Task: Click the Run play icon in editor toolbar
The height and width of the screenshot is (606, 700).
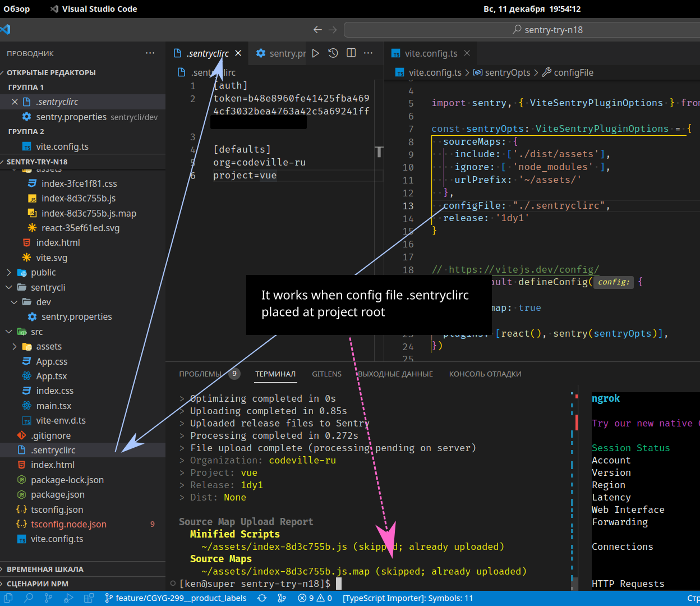Action: [x=316, y=53]
